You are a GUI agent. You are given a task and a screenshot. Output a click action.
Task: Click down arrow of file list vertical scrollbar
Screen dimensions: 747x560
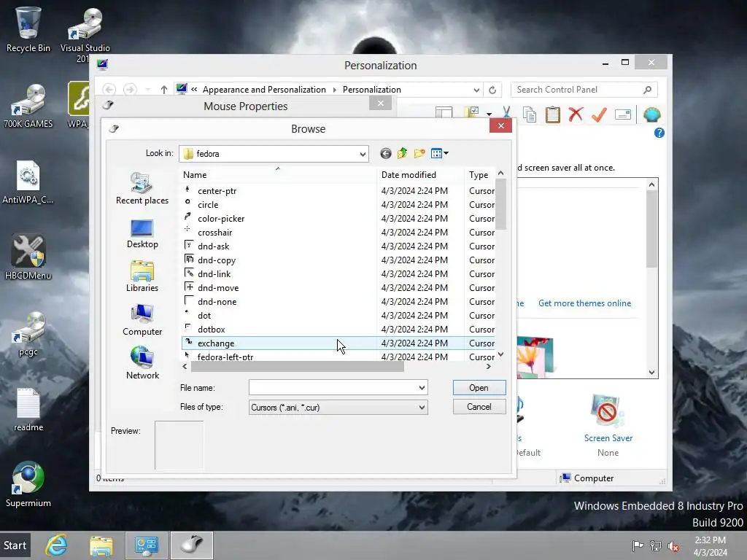click(500, 355)
